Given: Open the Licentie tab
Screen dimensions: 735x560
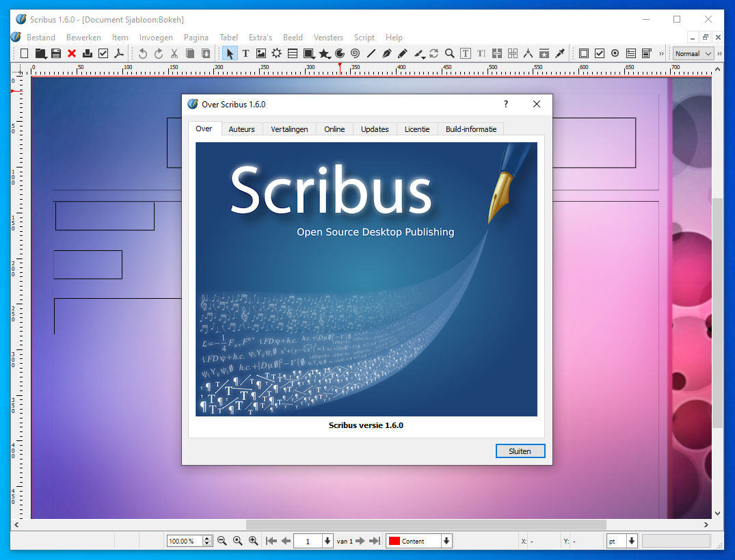Looking at the screenshot, I should [416, 129].
